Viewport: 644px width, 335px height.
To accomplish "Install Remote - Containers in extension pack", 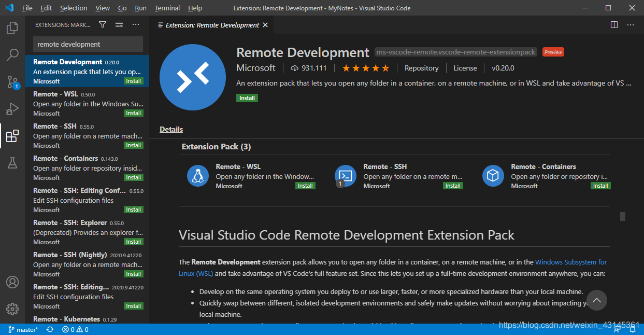I will [600, 186].
